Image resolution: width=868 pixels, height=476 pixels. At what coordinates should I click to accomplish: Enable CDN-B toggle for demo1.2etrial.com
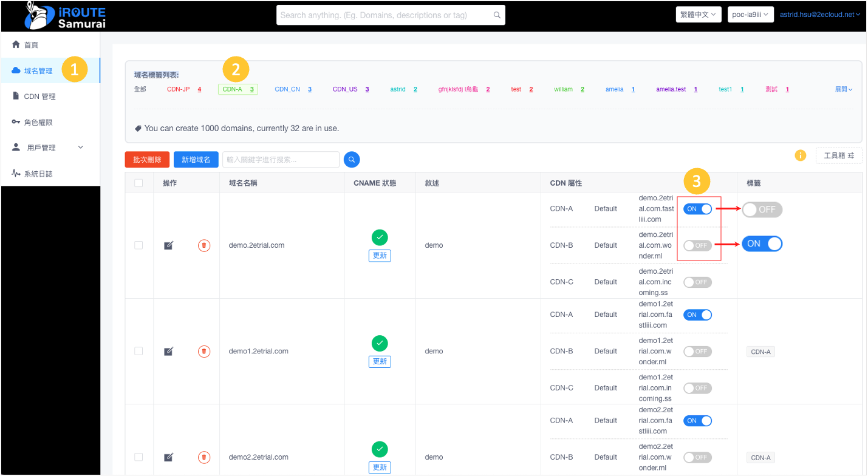coord(697,352)
